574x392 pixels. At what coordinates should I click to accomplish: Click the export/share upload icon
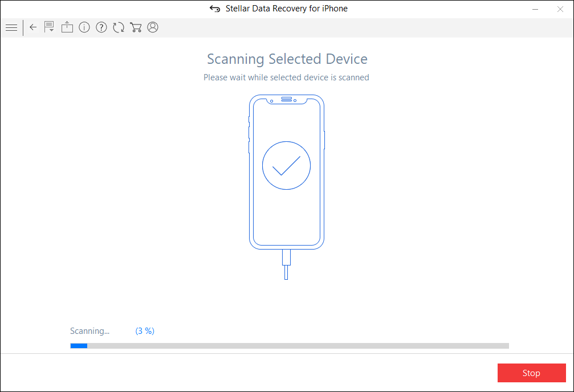point(67,27)
